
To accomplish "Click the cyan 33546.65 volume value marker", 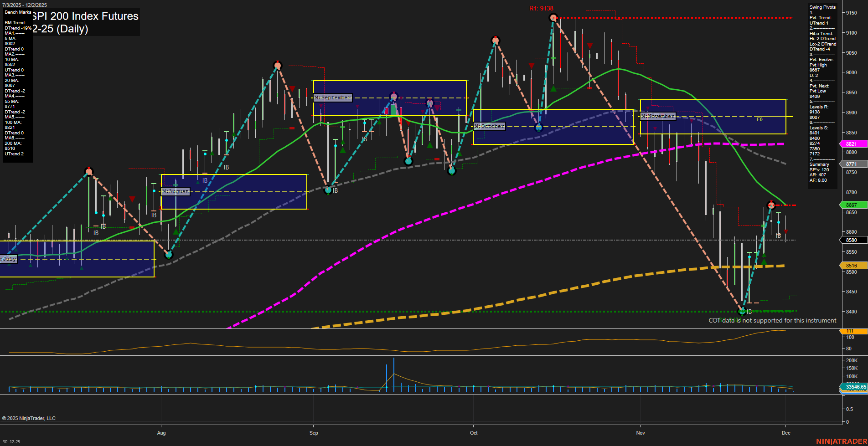I will pos(857,387).
